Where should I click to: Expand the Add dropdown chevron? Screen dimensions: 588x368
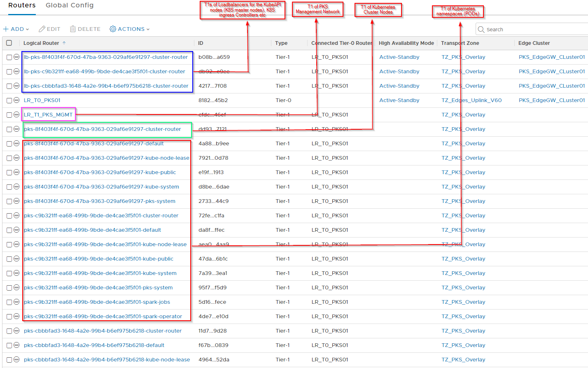[28, 29]
